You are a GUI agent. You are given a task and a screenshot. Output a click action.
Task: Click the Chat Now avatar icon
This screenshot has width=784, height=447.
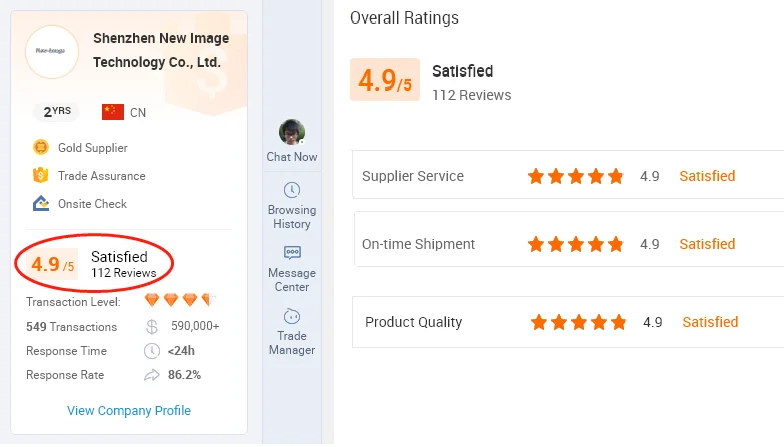tap(292, 132)
